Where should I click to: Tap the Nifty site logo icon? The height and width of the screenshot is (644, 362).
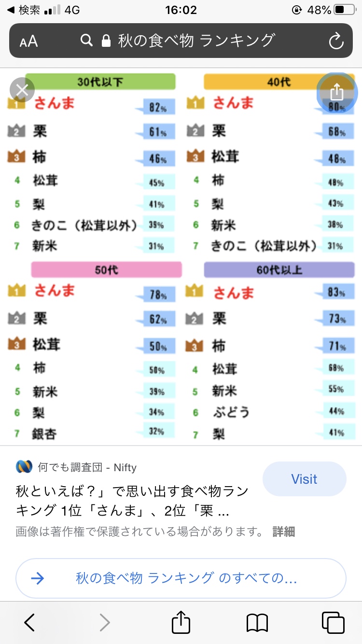click(x=24, y=467)
